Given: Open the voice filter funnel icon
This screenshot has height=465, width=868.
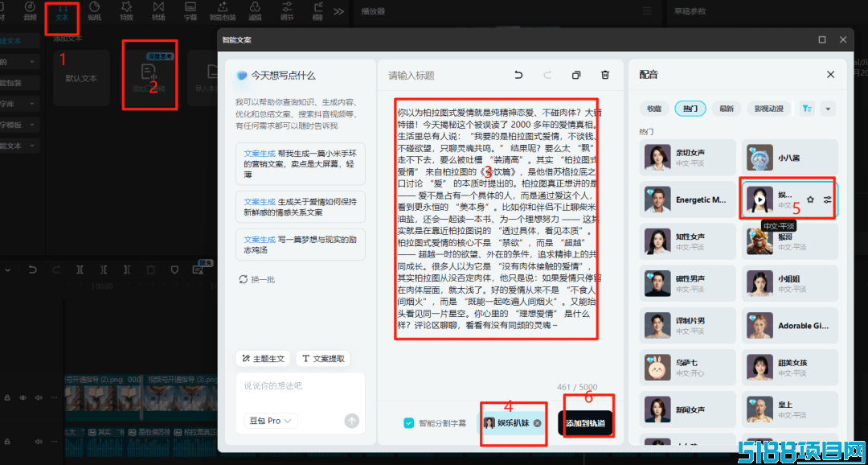Looking at the screenshot, I should click(807, 109).
